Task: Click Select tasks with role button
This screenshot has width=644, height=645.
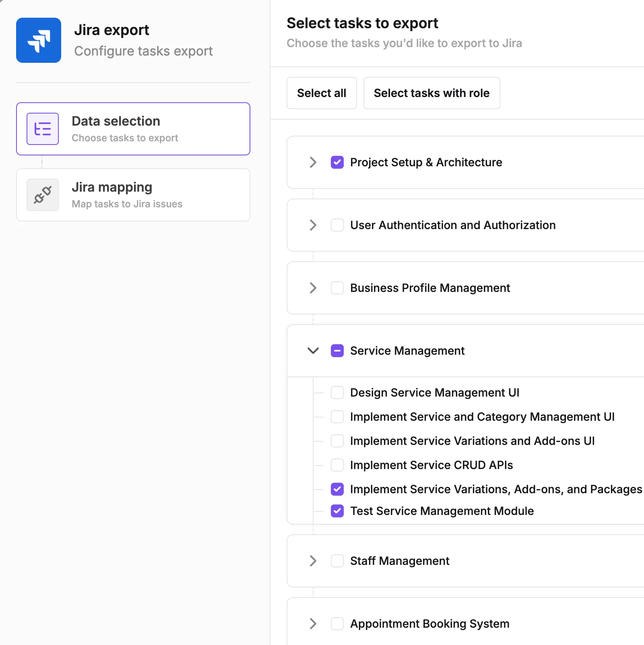Action: click(x=431, y=93)
